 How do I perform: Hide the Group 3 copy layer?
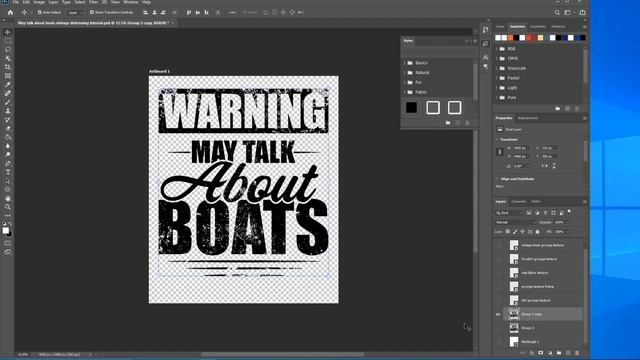[498, 314]
